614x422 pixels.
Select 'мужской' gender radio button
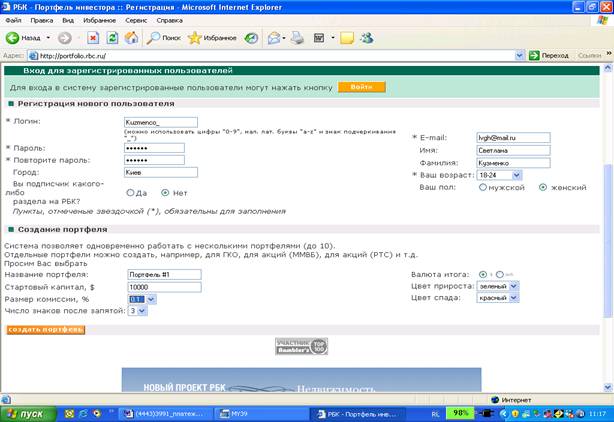[x=483, y=188]
